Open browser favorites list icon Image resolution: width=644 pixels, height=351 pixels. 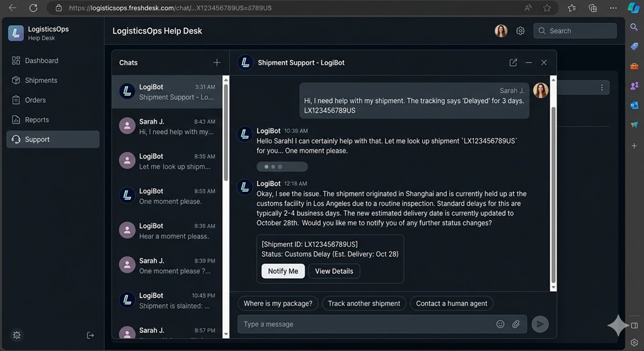(x=571, y=8)
